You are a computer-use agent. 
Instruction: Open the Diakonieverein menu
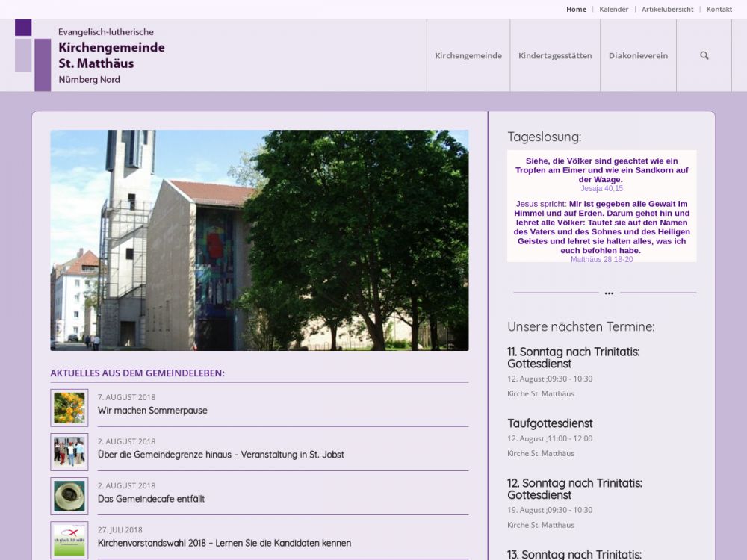point(638,55)
